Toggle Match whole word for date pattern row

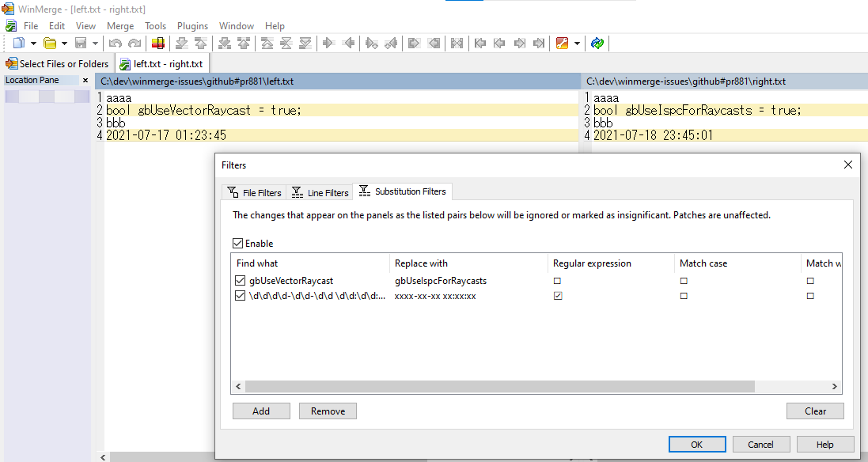click(x=810, y=296)
